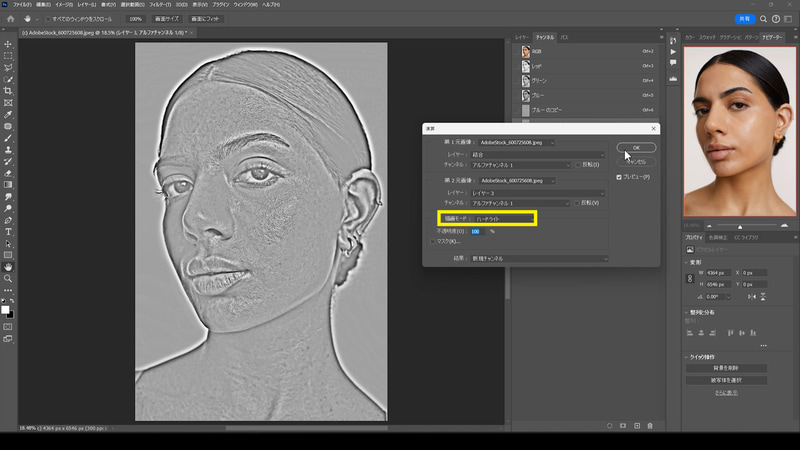This screenshot has height=450, width=800.
Task: Click the Home icon in options bar
Action: pos(9,19)
